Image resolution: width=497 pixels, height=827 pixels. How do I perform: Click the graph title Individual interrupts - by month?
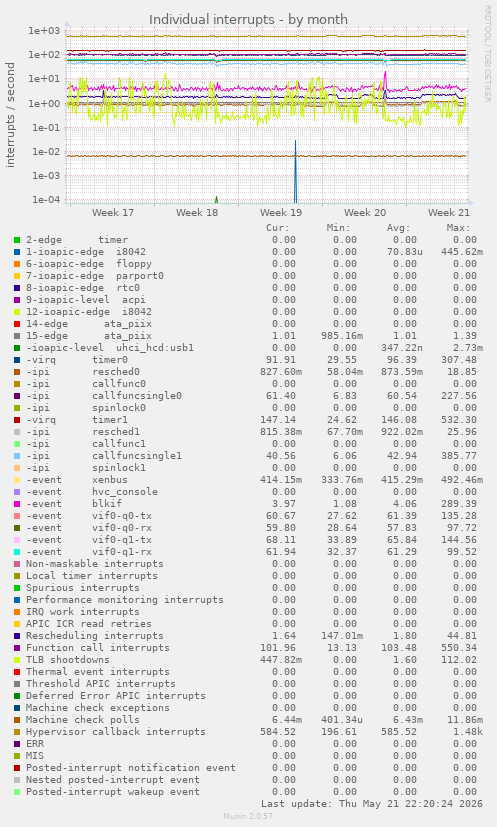(248, 20)
